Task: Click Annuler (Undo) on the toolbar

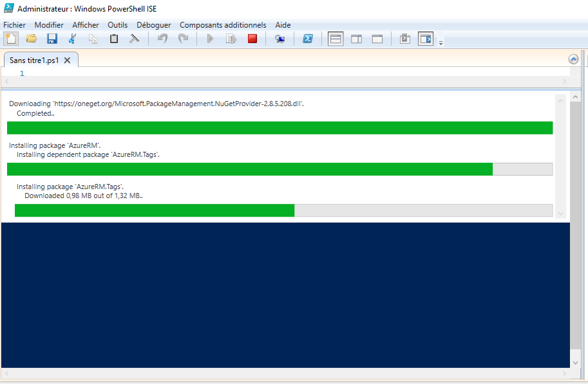Action: (162, 39)
